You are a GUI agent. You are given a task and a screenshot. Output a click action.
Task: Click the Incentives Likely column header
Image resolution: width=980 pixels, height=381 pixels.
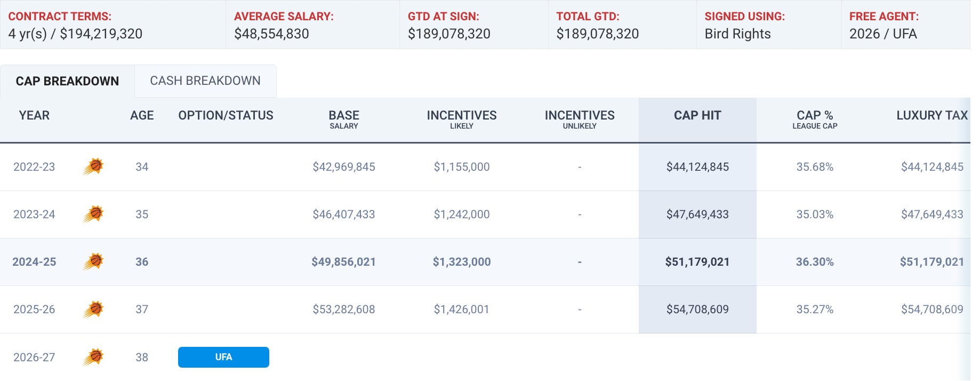(x=461, y=119)
